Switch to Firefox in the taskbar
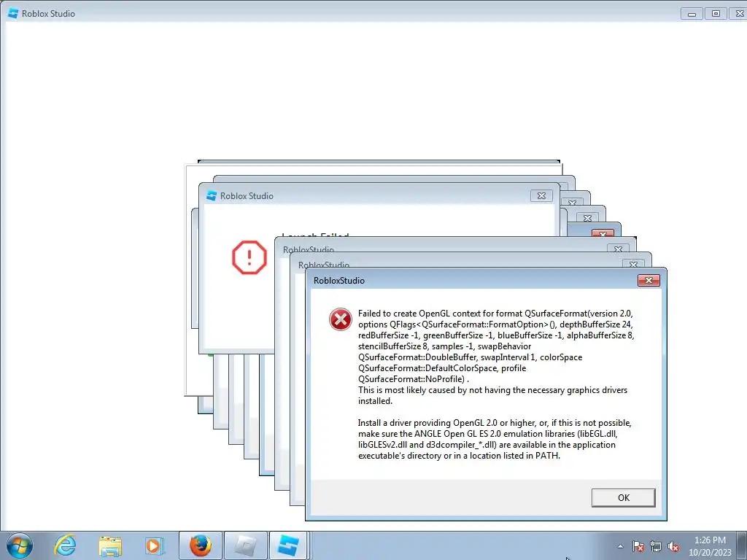Screen dimensions: 747x560 pos(200,545)
